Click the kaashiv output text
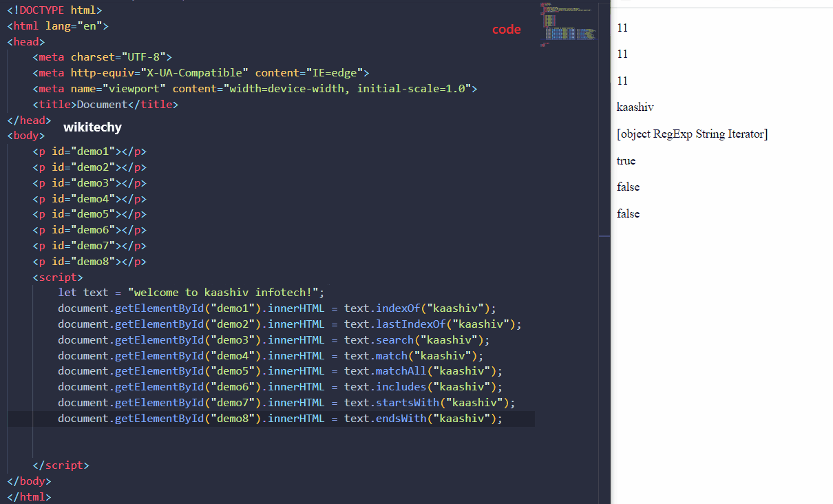This screenshot has height=504, width=833. (x=635, y=107)
